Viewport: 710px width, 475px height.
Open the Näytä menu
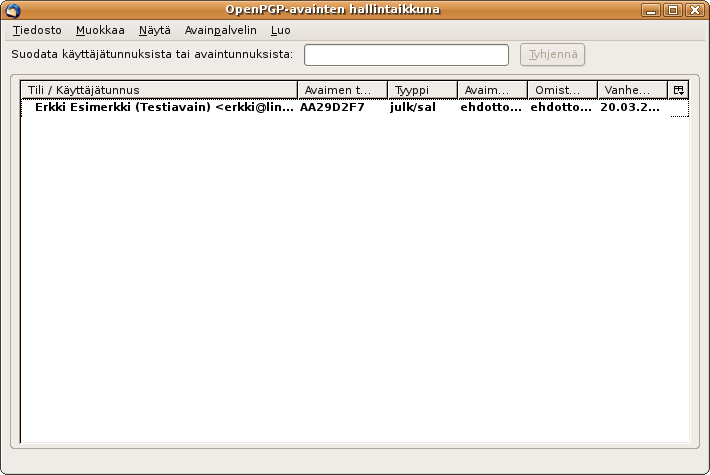point(154,30)
